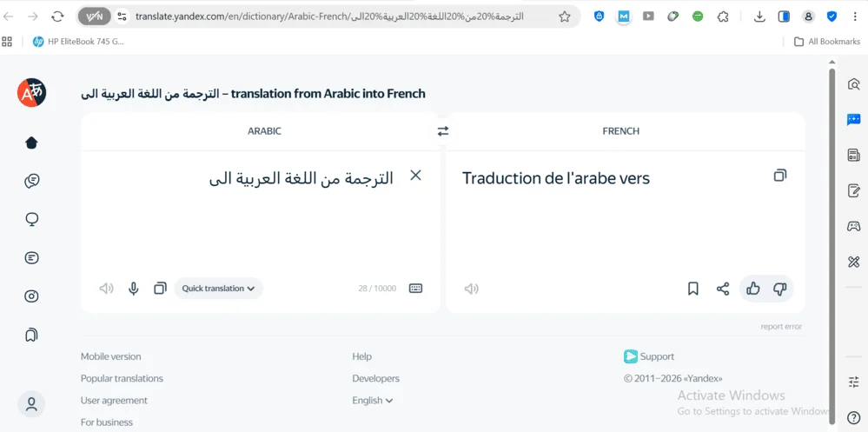The width and height of the screenshot is (868, 432).
Task: Listen to the French translation
Action: pyautogui.click(x=471, y=289)
